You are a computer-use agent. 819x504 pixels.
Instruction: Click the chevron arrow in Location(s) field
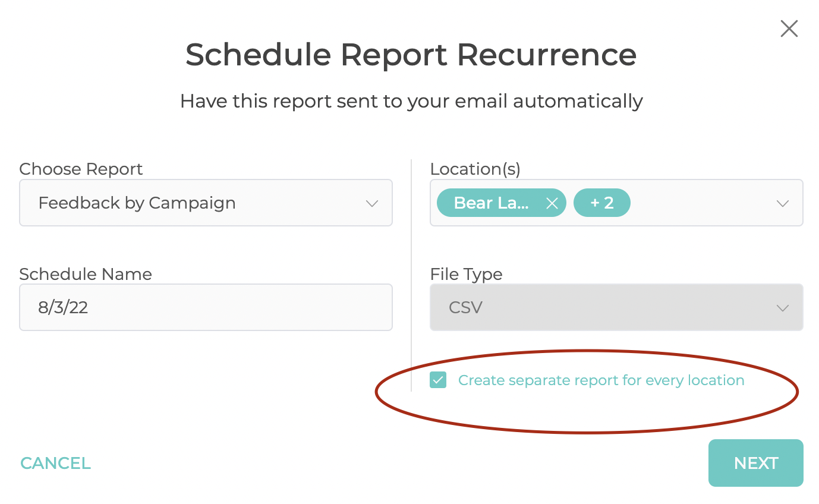[783, 203]
